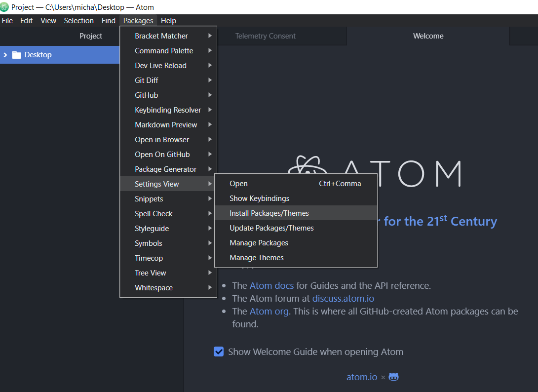Open the File menu
This screenshot has height=392, width=538.
pyautogui.click(x=7, y=20)
